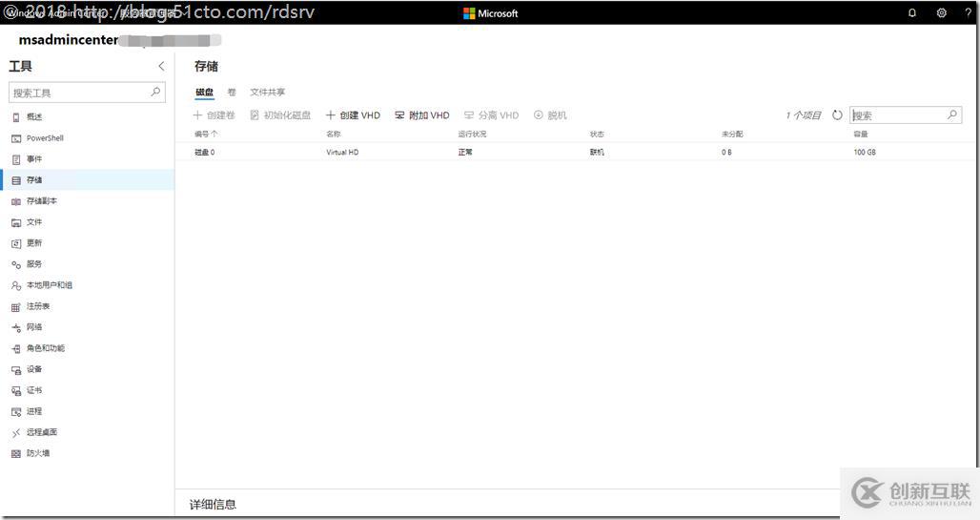Click the 创建卷 create volume button
980x520 pixels.
(214, 115)
